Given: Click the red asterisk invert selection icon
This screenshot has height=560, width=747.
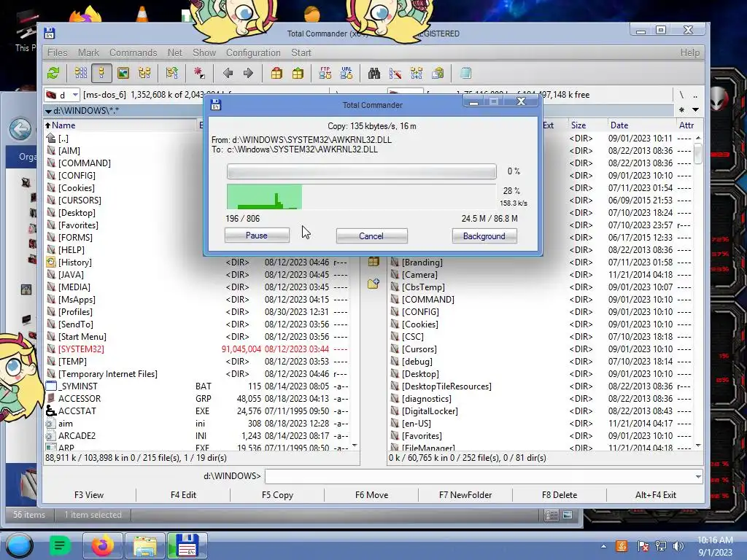Looking at the screenshot, I should (x=199, y=74).
